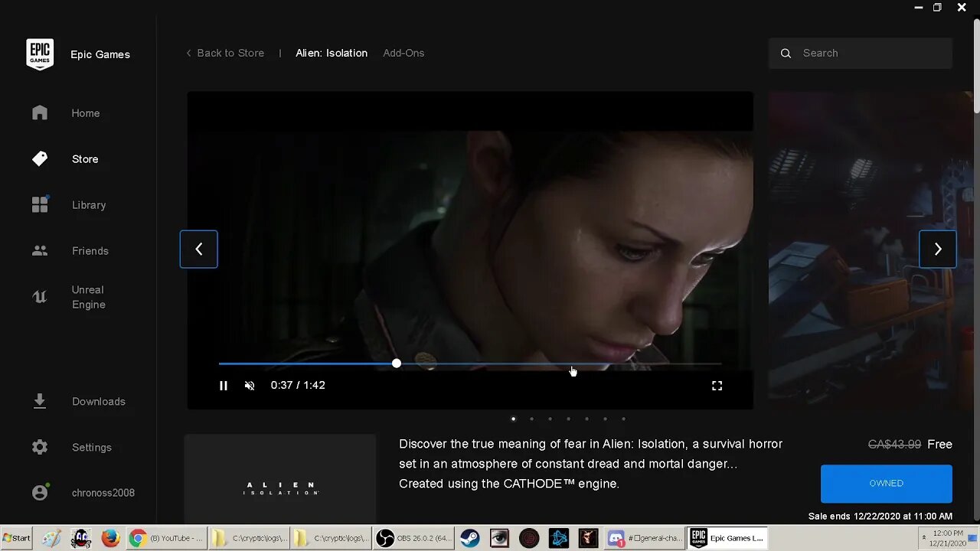Viewport: 980px width, 551px height.
Task: Click the search magnifier icon
Action: (786, 53)
